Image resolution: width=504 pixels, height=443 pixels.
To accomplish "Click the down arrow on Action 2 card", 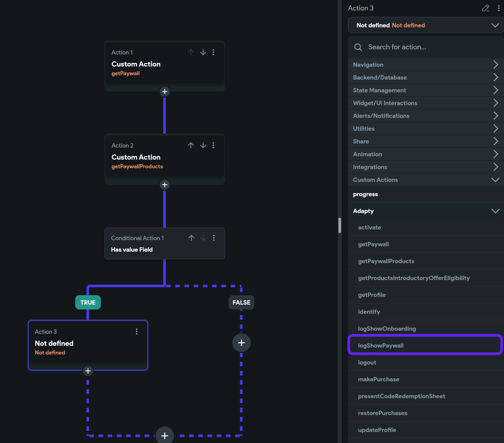I will tap(203, 145).
